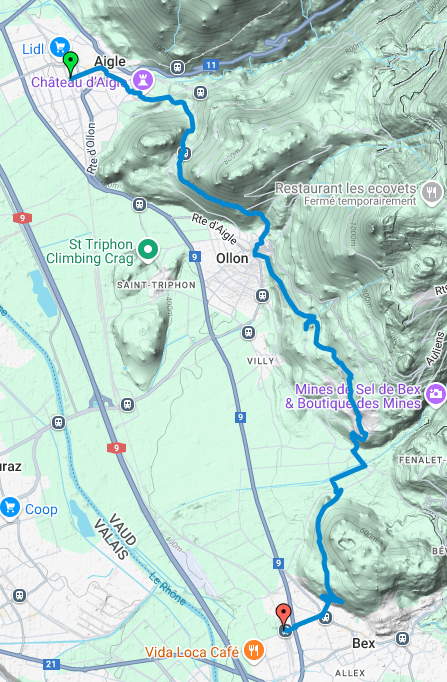Image resolution: width=447 pixels, height=682 pixels.
Task: Click the route 11 road shield
Action: coord(210,65)
